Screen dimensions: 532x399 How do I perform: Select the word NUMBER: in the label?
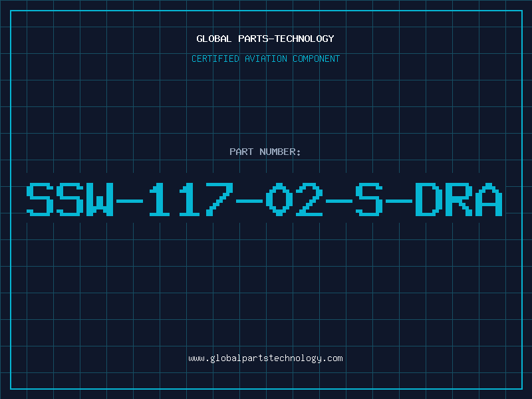coord(280,152)
